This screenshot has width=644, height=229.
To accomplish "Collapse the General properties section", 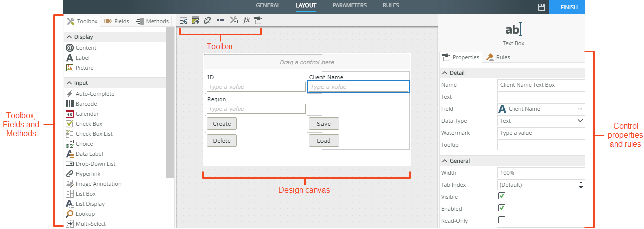I will pyautogui.click(x=445, y=161).
